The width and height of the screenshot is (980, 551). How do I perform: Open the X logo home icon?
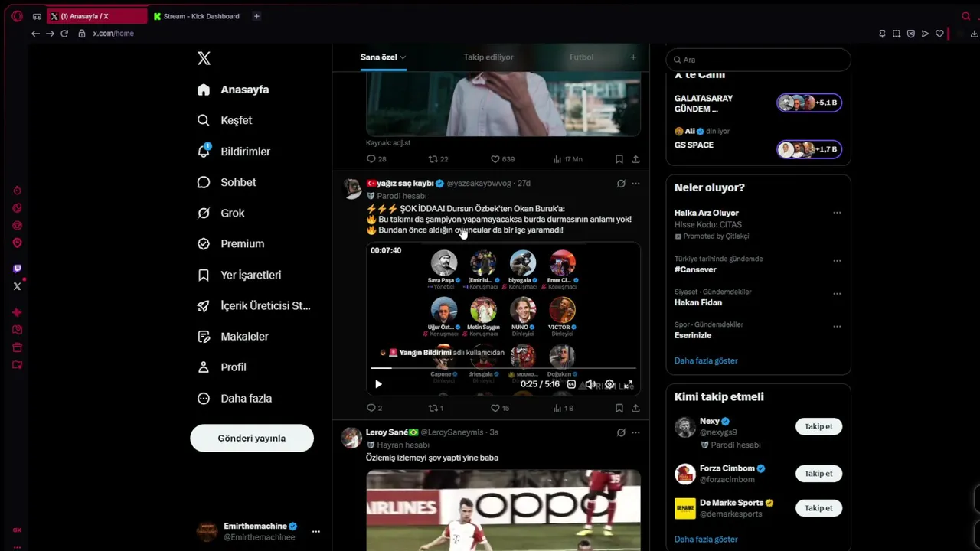click(x=204, y=58)
